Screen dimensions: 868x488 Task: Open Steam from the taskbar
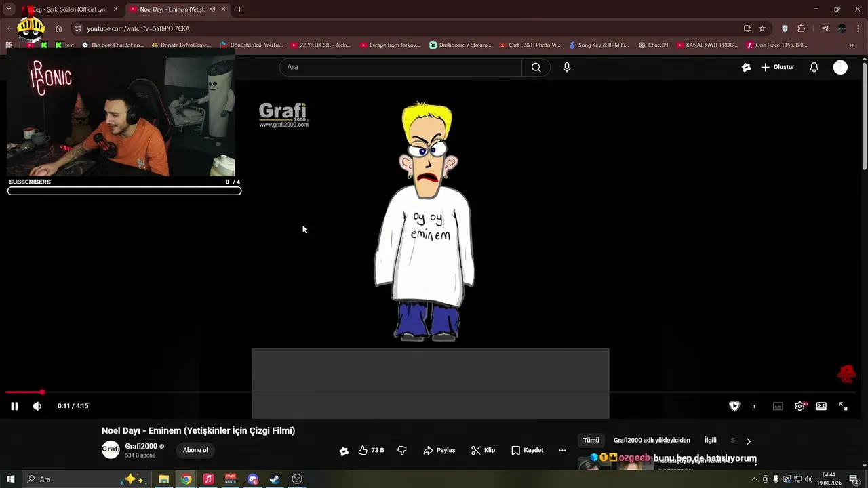coord(275,479)
